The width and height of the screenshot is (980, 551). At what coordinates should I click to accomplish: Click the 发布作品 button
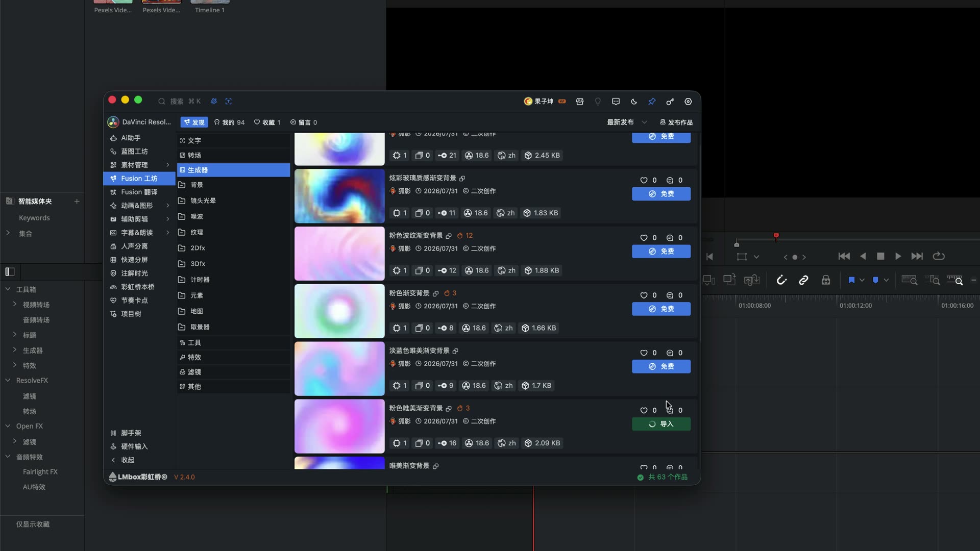pos(676,122)
